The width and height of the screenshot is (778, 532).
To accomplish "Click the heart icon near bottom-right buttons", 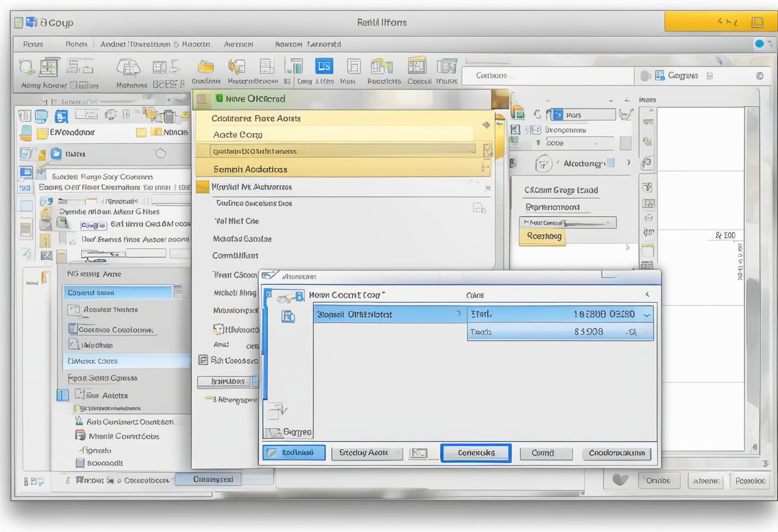I will coord(618,479).
